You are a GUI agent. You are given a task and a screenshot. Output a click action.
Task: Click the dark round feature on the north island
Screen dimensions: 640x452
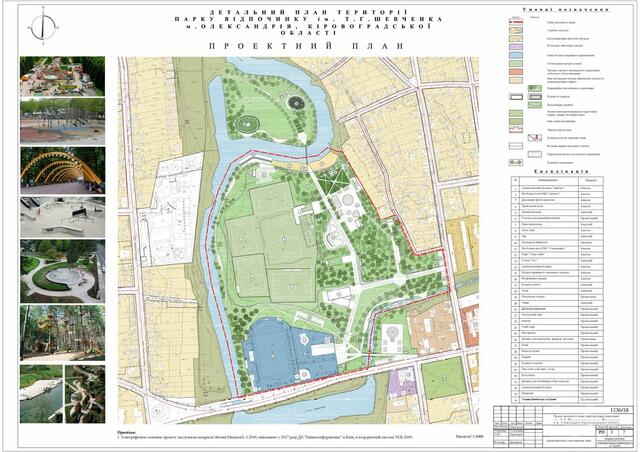(x=293, y=102)
